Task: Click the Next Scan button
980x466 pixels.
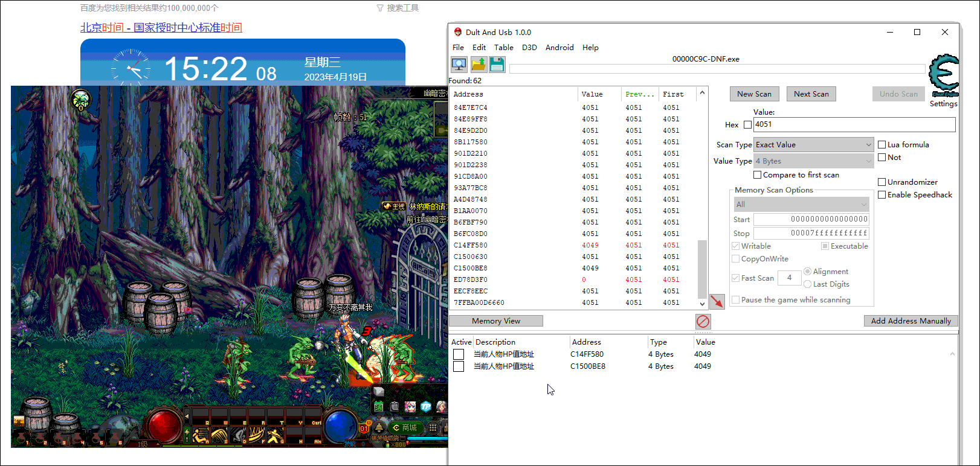Action: click(x=811, y=94)
